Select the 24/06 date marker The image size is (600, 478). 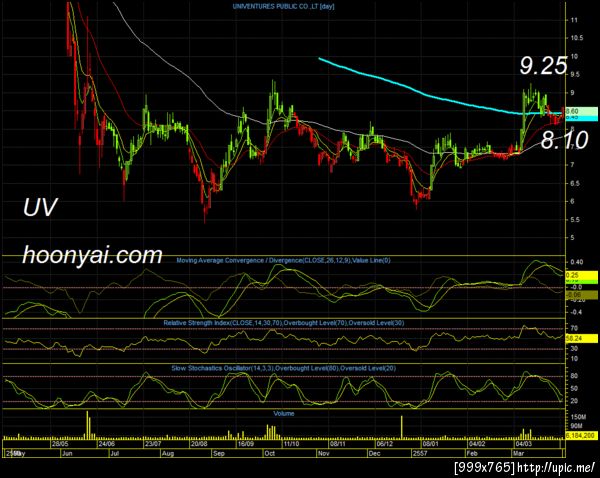[107, 444]
